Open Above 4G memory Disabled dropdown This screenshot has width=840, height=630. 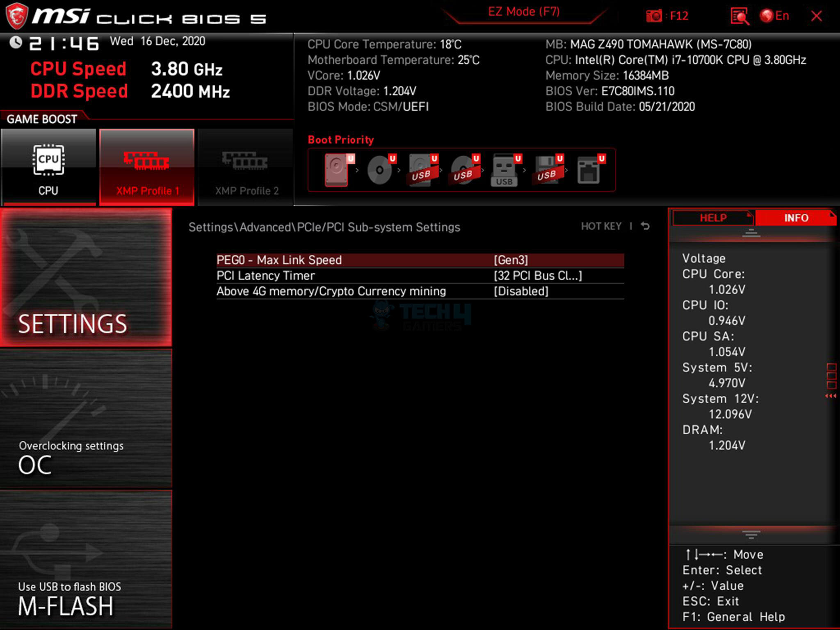[521, 291]
